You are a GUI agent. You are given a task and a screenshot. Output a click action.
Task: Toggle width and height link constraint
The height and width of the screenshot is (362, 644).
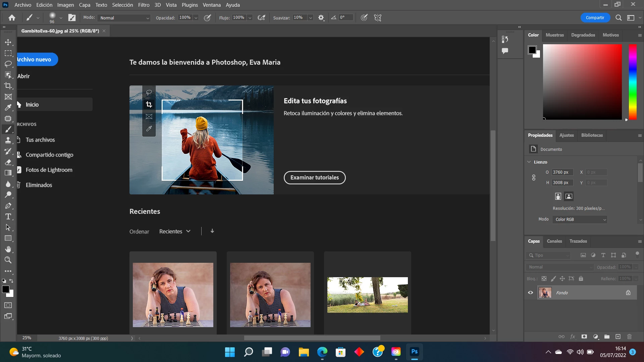[534, 177]
